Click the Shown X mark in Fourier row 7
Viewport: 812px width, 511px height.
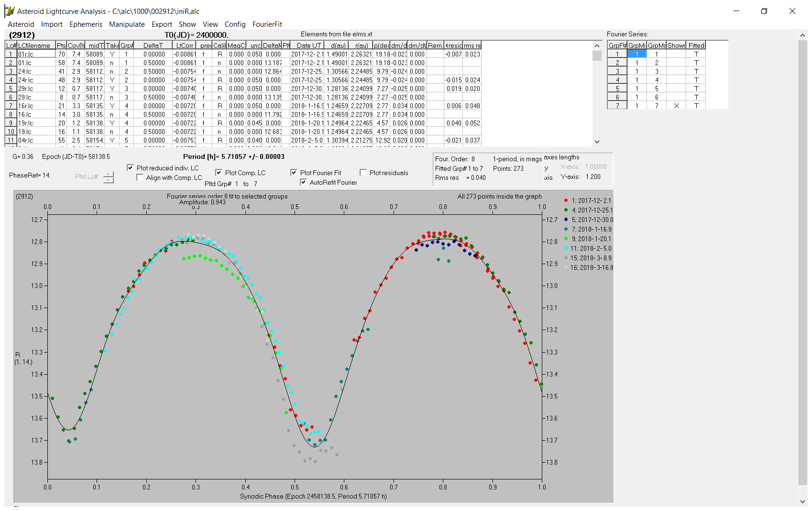676,106
